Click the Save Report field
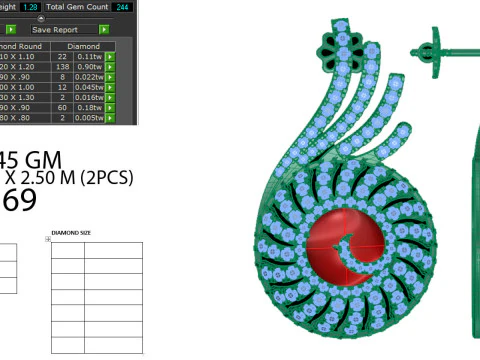Screen dimensions: 480x360 click(65, 30)
